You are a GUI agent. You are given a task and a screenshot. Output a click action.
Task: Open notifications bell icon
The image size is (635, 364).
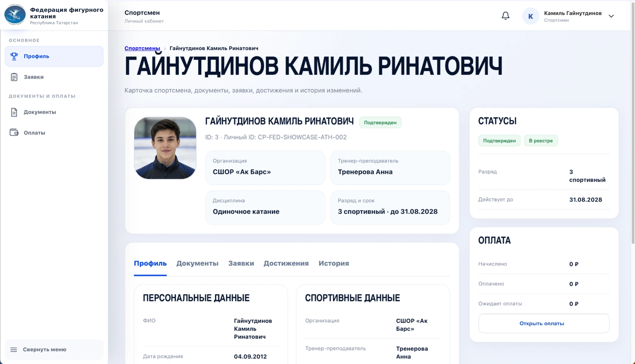point(505,16)
